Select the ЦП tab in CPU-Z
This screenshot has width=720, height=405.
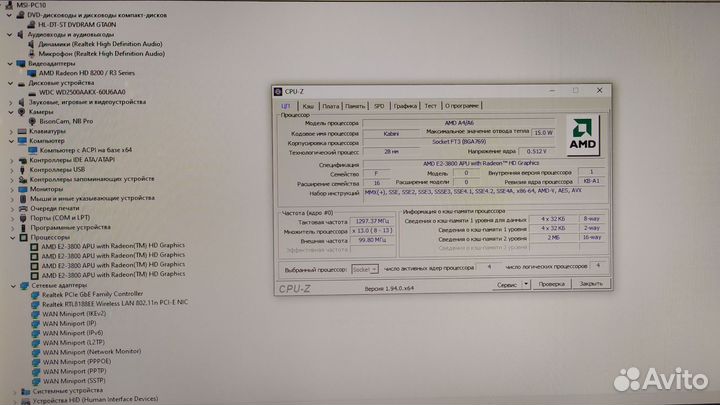pyautogui.click(x=286, y=106)
